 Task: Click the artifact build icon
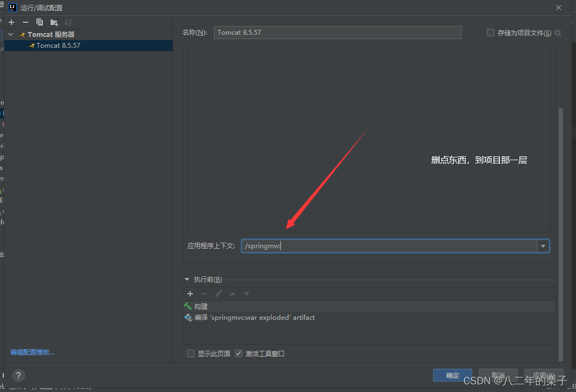coord(188,318)
